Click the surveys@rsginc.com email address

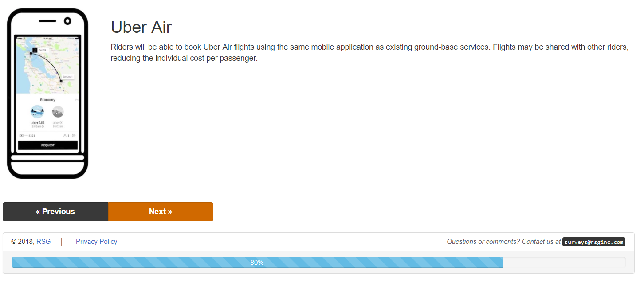(593, 242)
